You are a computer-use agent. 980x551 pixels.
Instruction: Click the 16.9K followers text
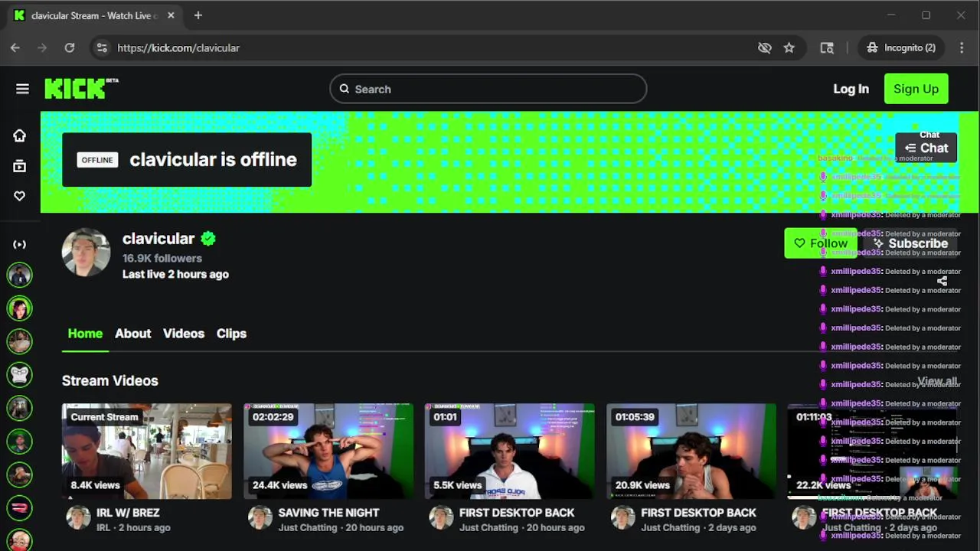162,258
